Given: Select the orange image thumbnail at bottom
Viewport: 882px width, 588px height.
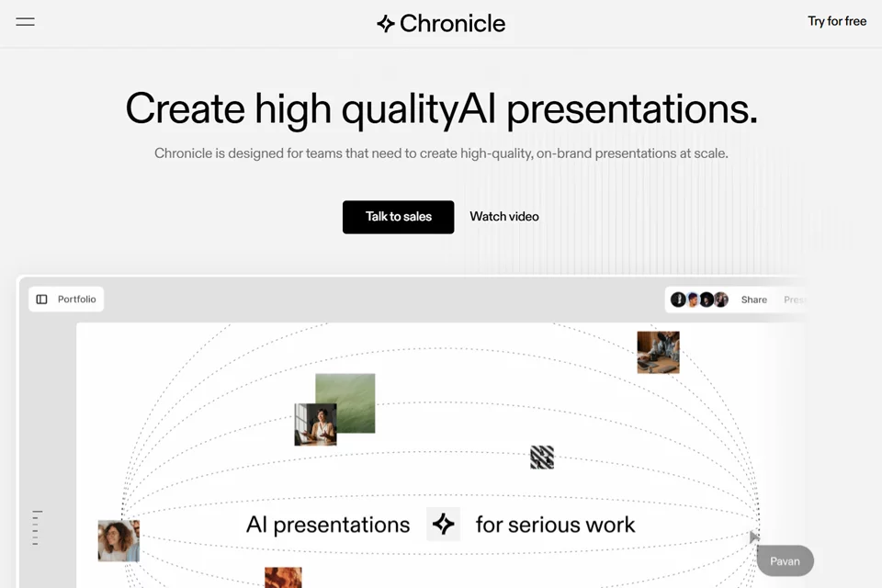Looking at the screenshot, I should [283, 578].
